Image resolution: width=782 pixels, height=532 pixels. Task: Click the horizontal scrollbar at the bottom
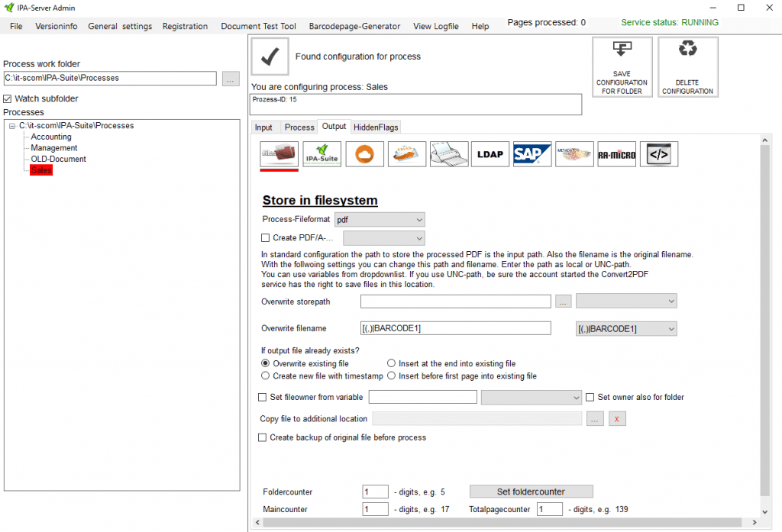pos(504,523)
